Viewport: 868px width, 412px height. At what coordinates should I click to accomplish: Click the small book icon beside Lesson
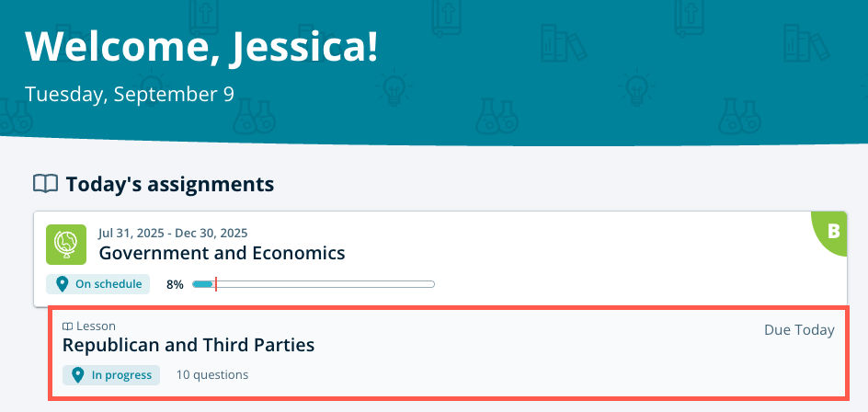coord(67,326)
